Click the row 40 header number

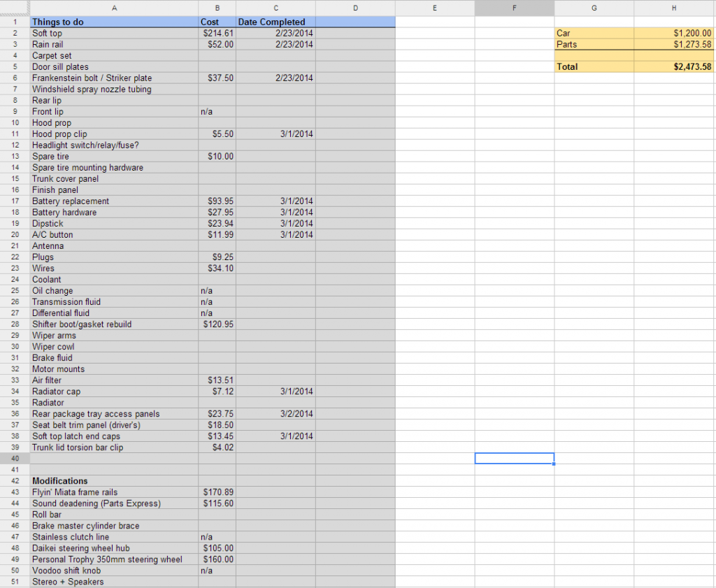click(15, 459)
